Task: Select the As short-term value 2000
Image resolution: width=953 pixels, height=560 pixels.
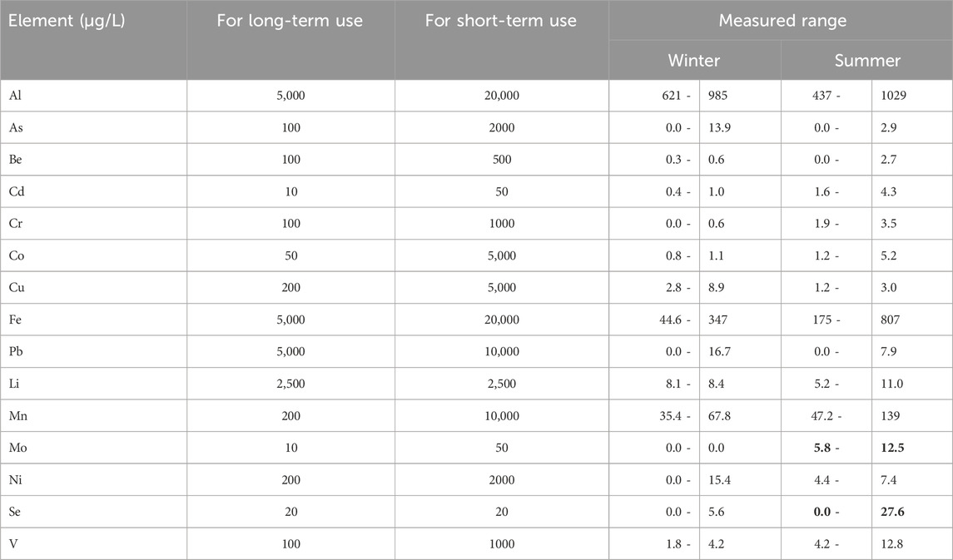Action: click(502, 127)
